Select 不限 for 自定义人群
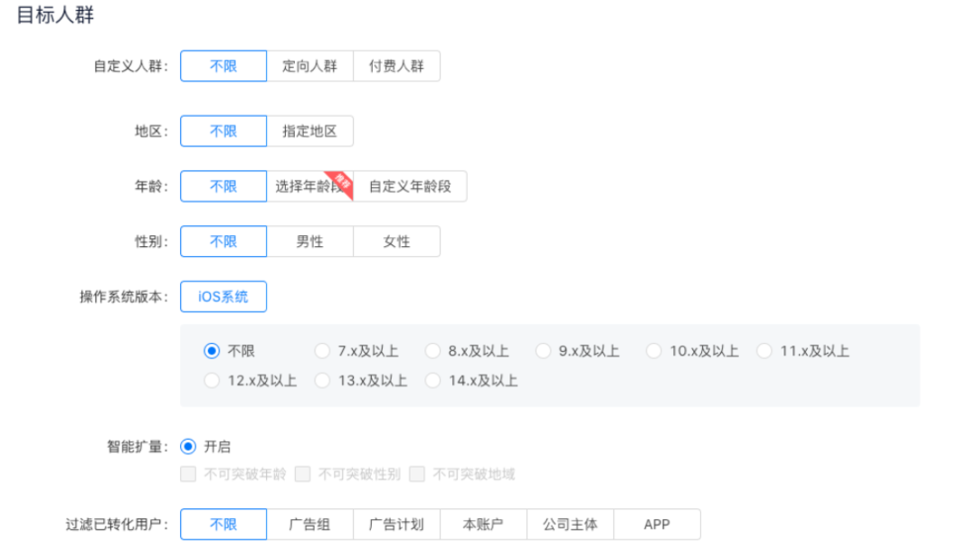Screen dimensions: 968x560 223,65
